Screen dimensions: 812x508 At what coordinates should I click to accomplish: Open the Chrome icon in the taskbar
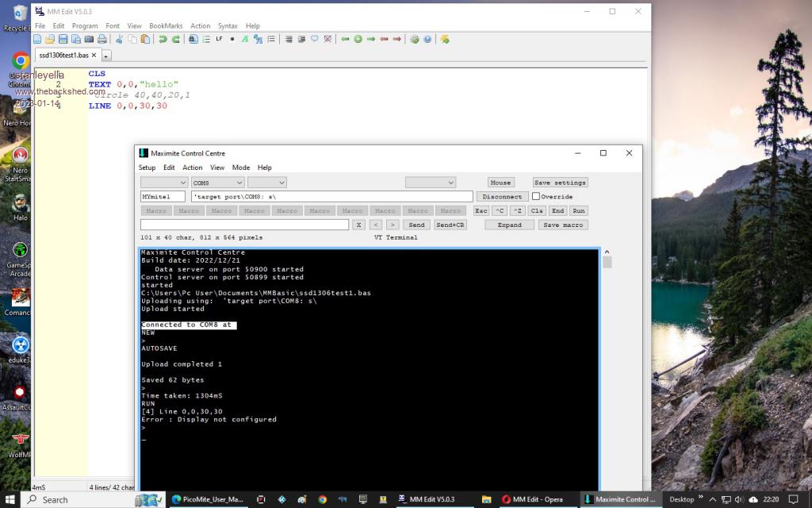coord(322,499)
